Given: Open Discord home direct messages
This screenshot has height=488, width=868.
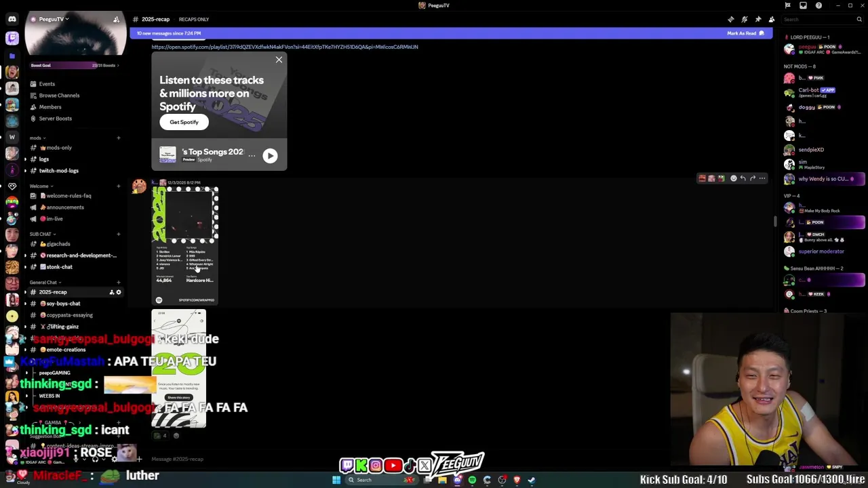Looking at the screenshot, I should [12, 19].
